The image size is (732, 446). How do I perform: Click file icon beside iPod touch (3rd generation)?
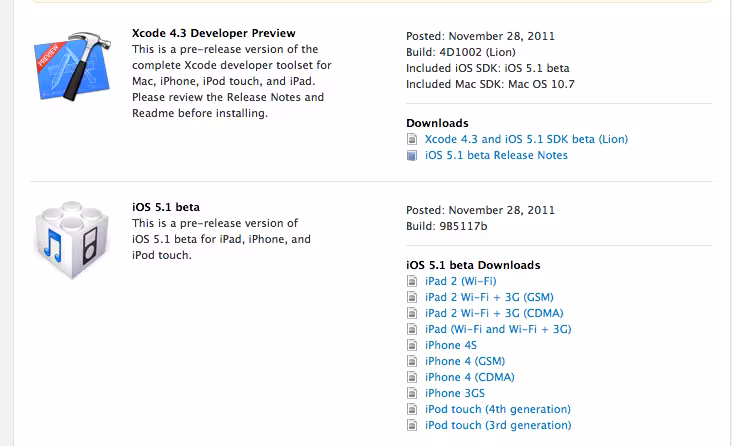(412, 425)
